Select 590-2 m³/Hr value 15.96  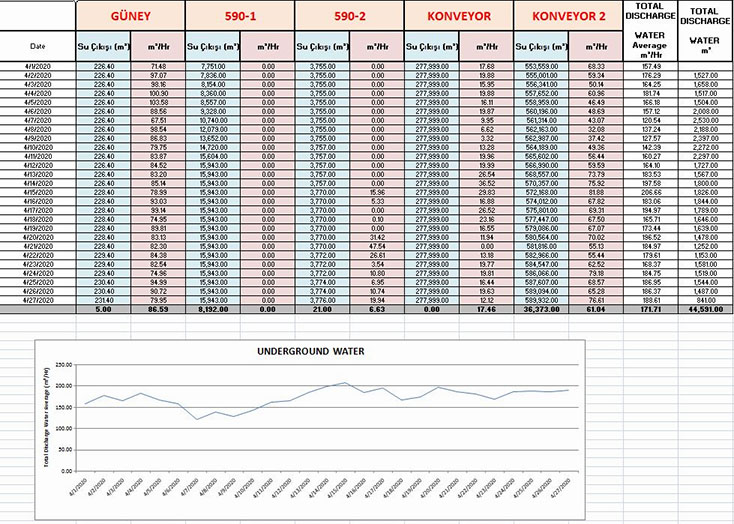coord(377,192)
